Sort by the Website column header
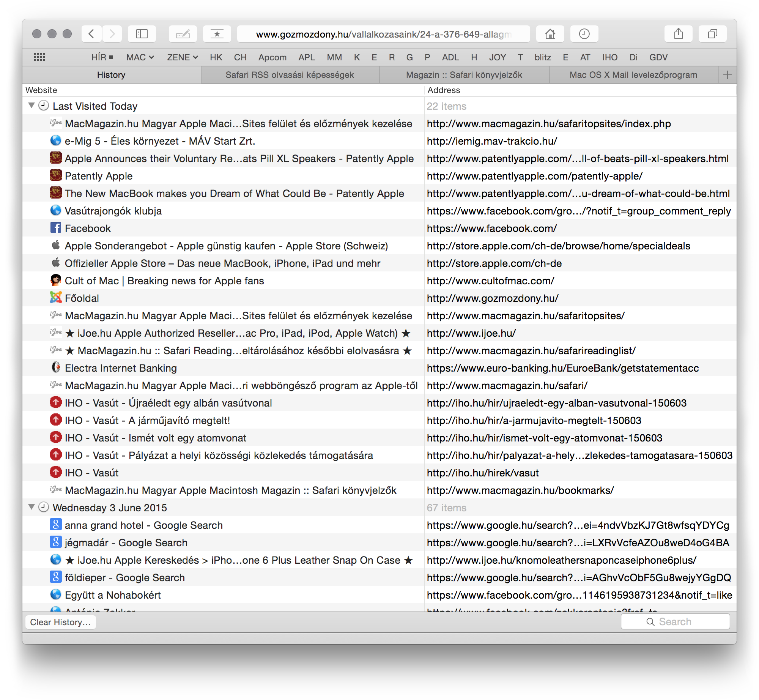This screenshot has width=759, height=700. pyautogui.click(x=223, y=90)
